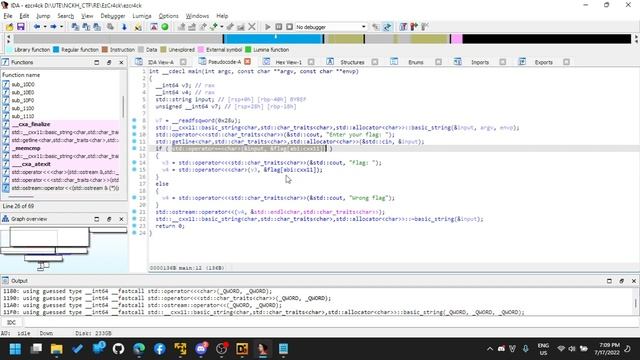Open GitHub Desktop from the taskbar
Screen dimensions: 640x360
tap(118, 349)
